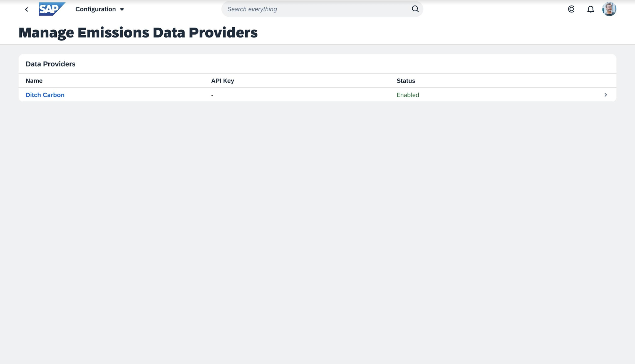Image resolution: width=635 pixels, height=364 pixels.
Task: Open the Configuration menu caret
Action: (122, 9)
